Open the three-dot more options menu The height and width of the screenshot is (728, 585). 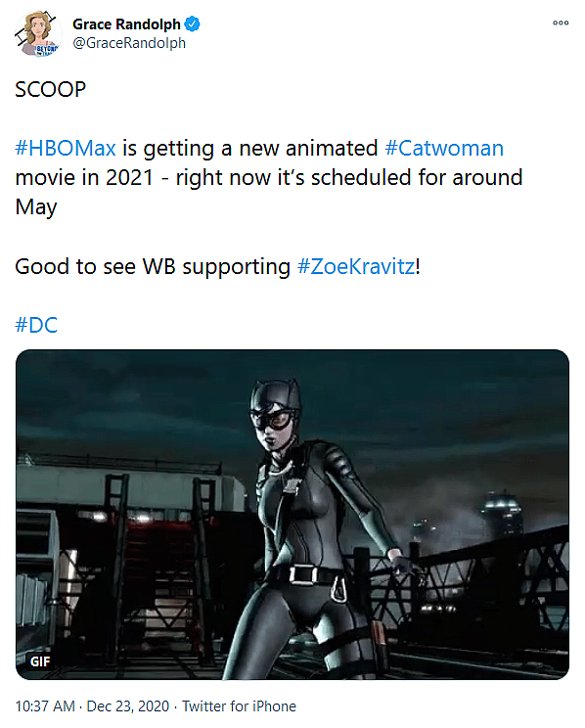click(561, 23)
